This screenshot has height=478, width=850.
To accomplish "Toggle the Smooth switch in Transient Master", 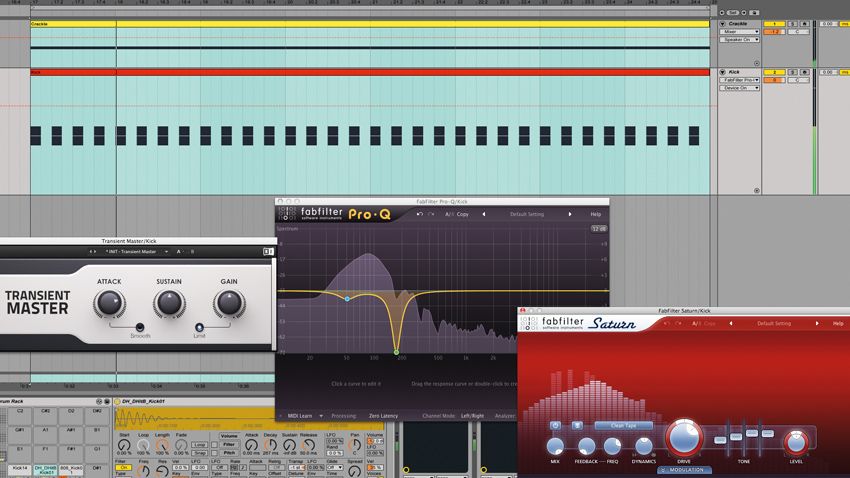I will pos(140,327).
